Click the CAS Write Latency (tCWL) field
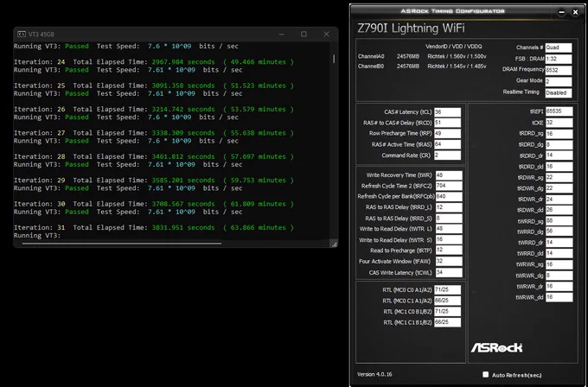Viewport: 588px width, 387px height. 449,273
